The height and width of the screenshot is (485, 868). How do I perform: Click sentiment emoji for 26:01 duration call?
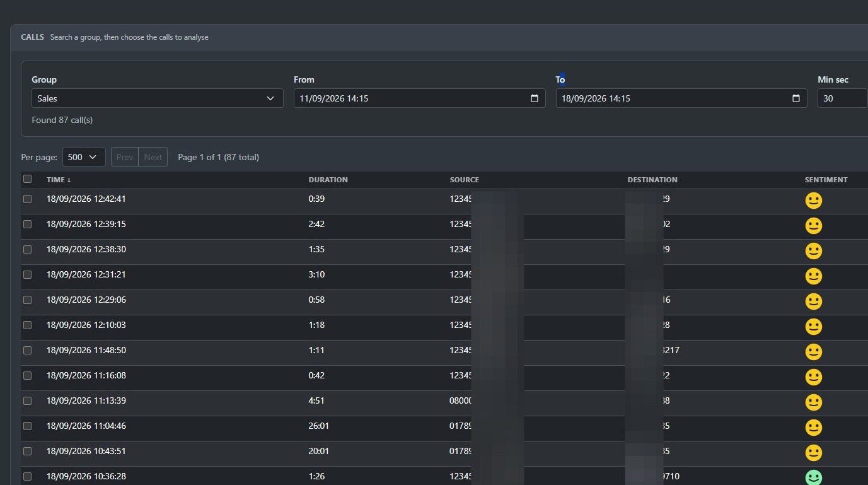(x=814, y=428)
